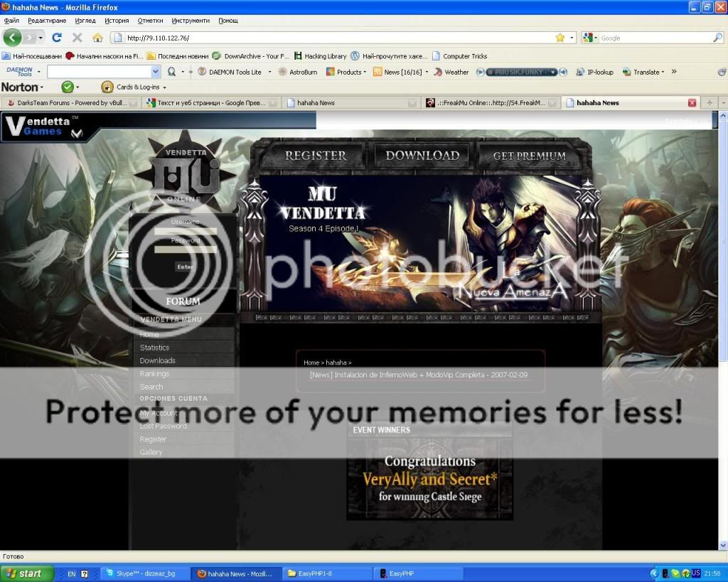728x582 pixels.
Task: Switch to DarksTeam Forums tab
Action: point(70,103)
